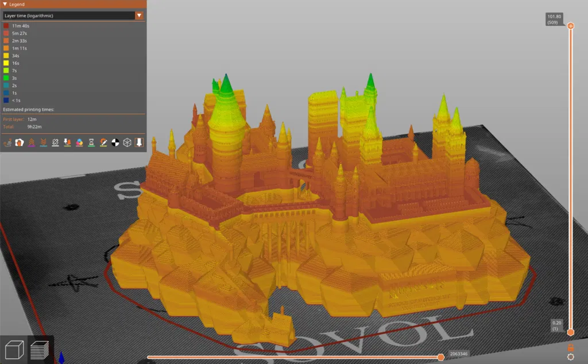Click the 7s legend label
Image resolution: width=588 pixels, height=364 pixels.
14,71
